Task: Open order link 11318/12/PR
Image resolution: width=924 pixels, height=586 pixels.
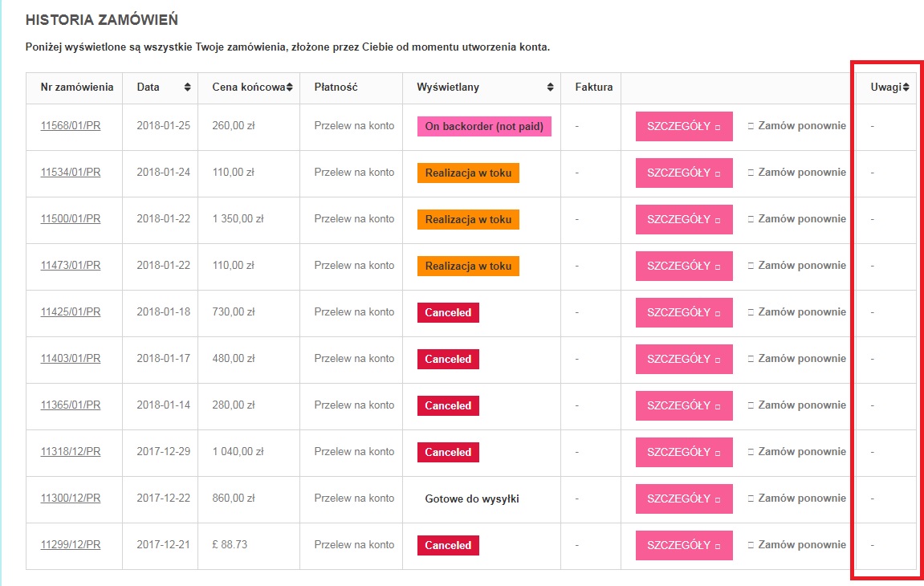Action: tap(71, 452)
